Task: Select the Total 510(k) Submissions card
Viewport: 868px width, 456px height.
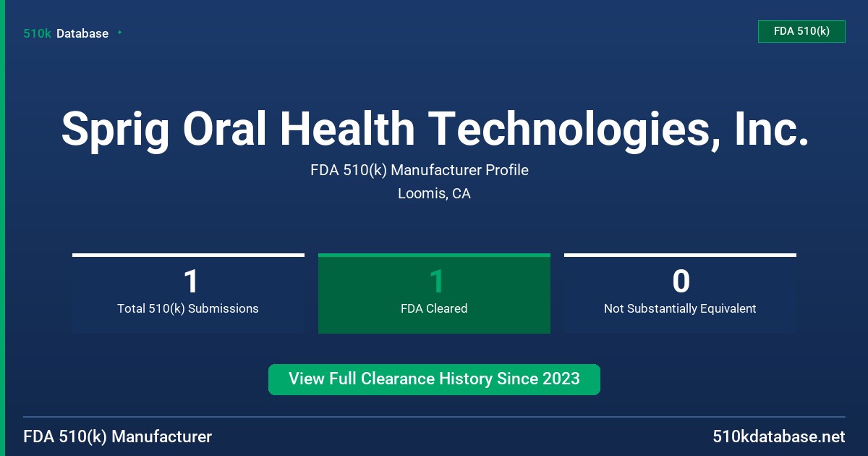Action: pyautogui.click(x=188, y=294)
